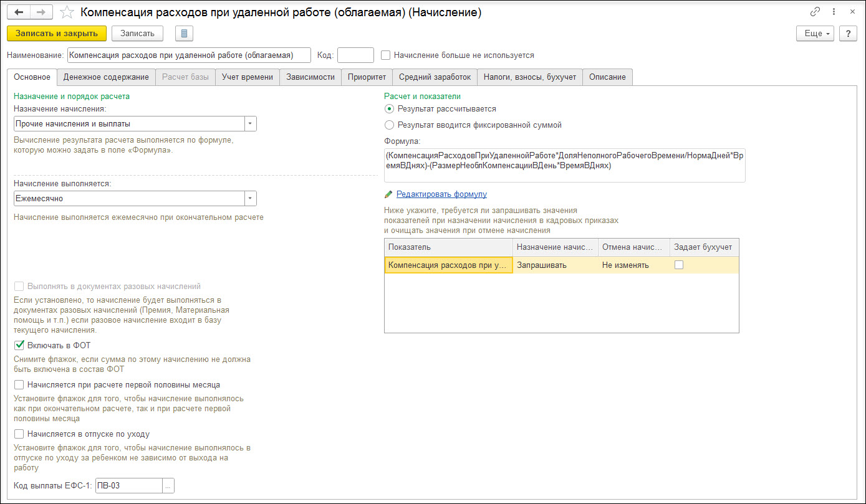This screenshot has height=504, width=866.
Task: Uncheck Включать в ФОТ checkbox
Action: 19,345
